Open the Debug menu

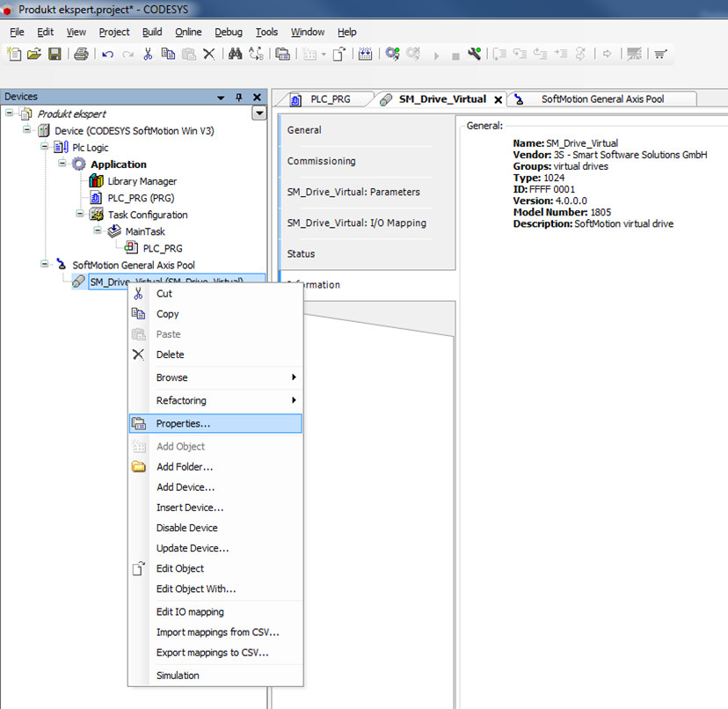point(229,32)
